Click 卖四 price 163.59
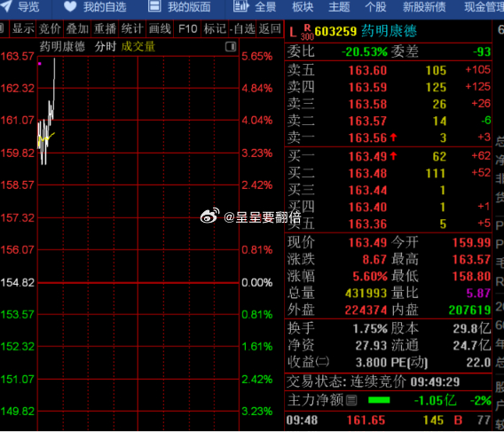The width and height of the screenshot is (504, 432). click(367, 88)
